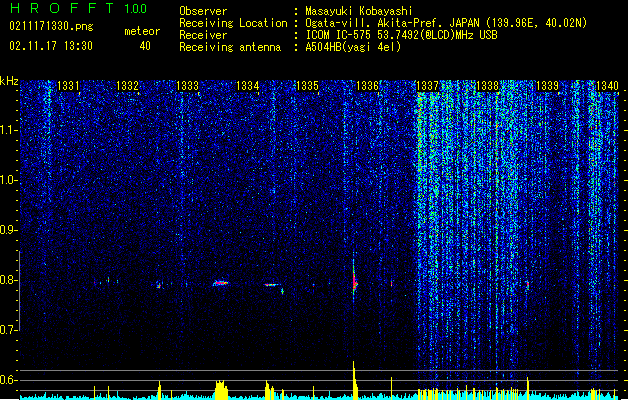629x400 pixels.
Task: Click the meteor count value 40
Action: [145, 46]
